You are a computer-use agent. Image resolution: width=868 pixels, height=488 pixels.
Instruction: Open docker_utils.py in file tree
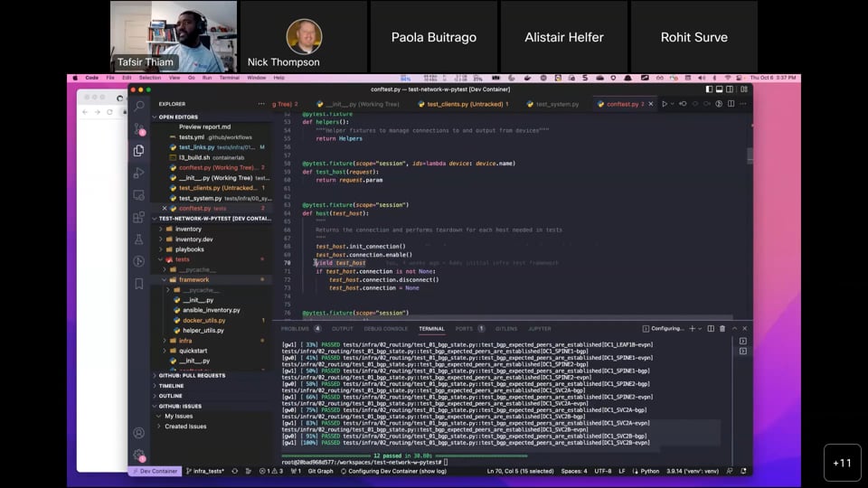click(x=203, y=320)
